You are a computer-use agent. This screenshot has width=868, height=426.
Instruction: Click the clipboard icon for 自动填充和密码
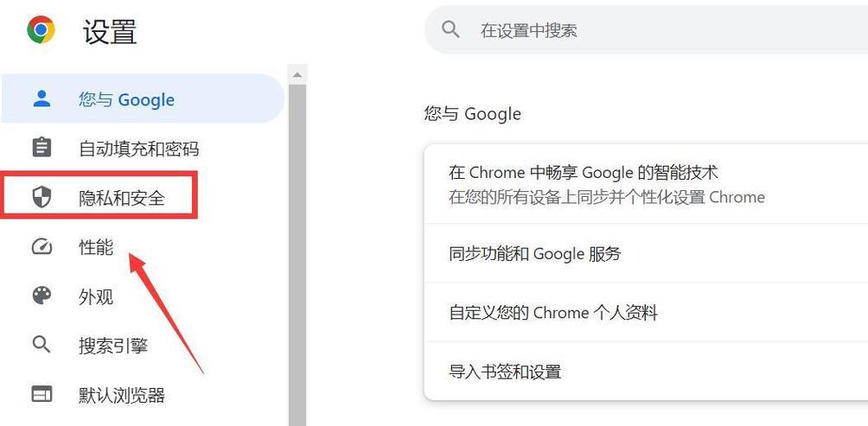coord(41,148)
